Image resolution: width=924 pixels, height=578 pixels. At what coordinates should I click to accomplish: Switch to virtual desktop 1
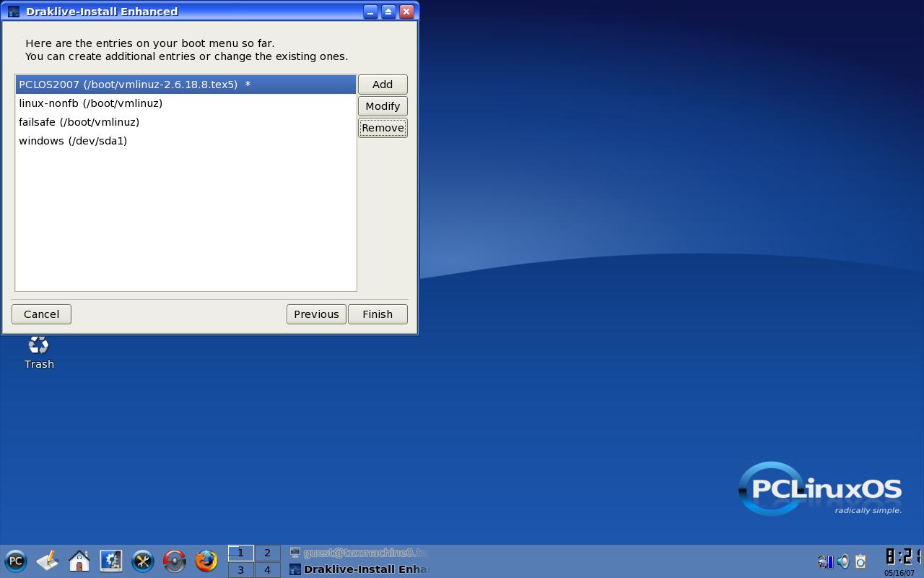pyautogui.click(x=240, y=553)
